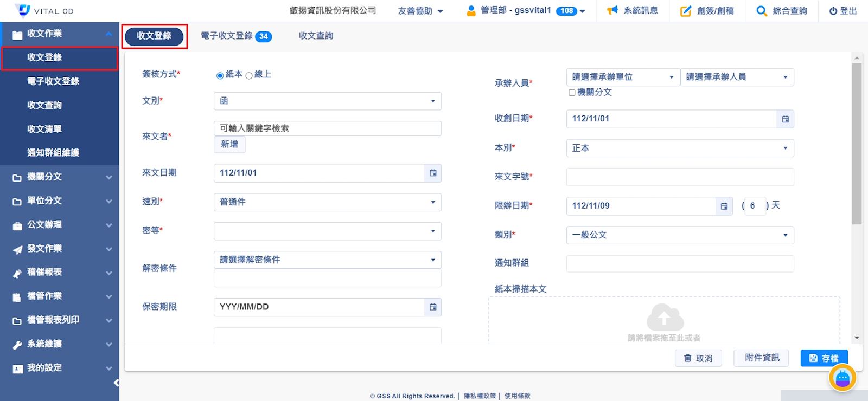Open calendar picker for 來文日期
868x401 pixels.
[433, 173]
